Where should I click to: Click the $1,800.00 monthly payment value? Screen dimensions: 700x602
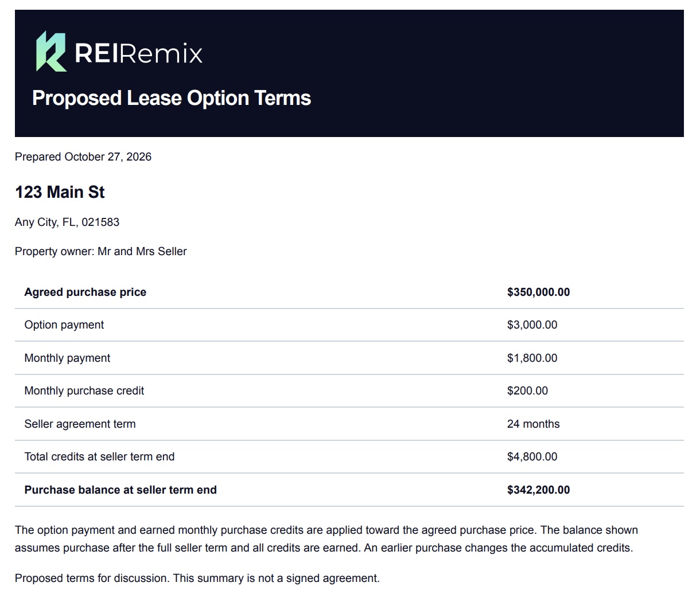[x=532, y=358]
